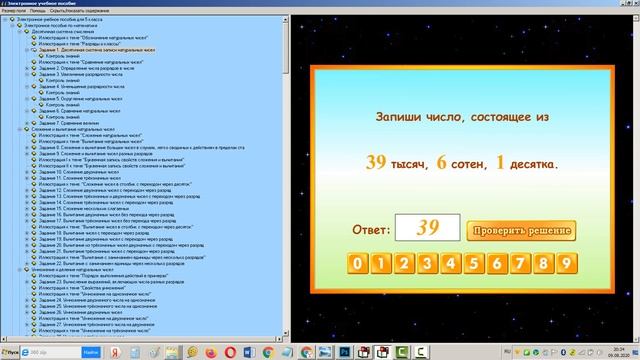Expand the Задание 2 node
640x360 pixels.
click(27, 68)
